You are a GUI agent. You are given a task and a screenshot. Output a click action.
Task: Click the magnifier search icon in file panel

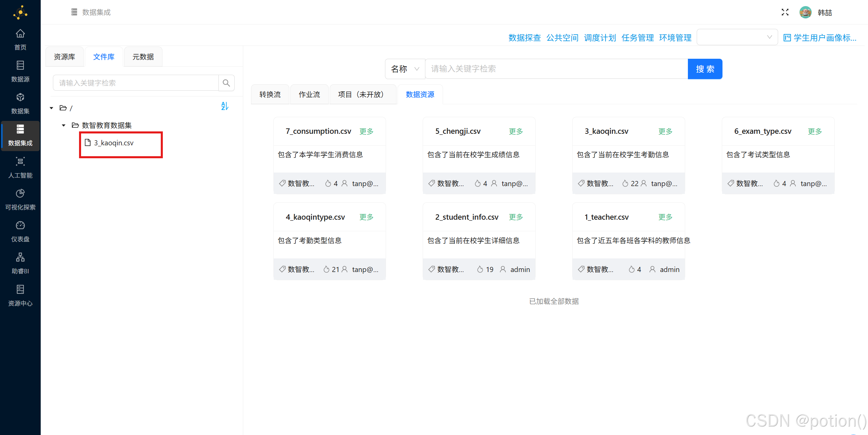click(226, 83)
